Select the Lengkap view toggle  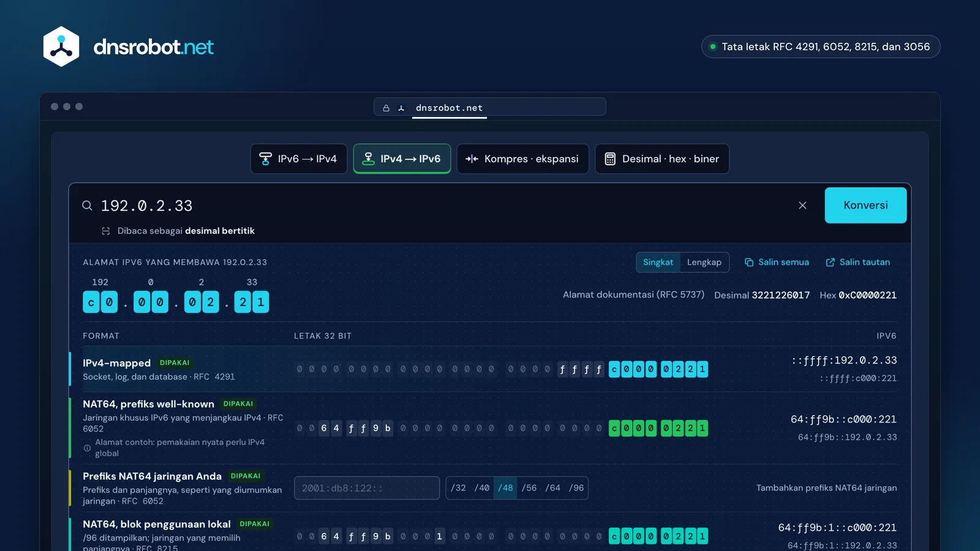pyautogui.click(x=704, y=262)
